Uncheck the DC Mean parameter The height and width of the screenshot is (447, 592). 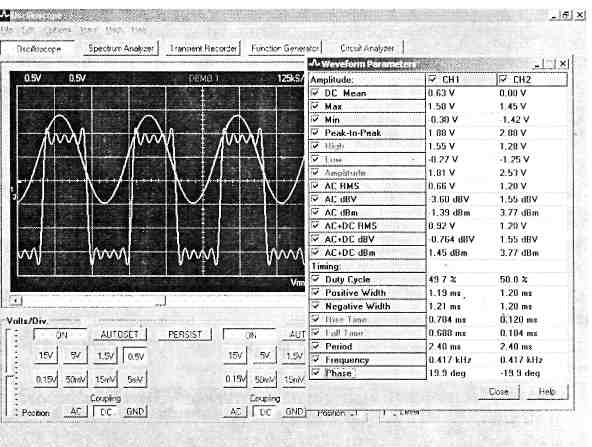(316, 92)
